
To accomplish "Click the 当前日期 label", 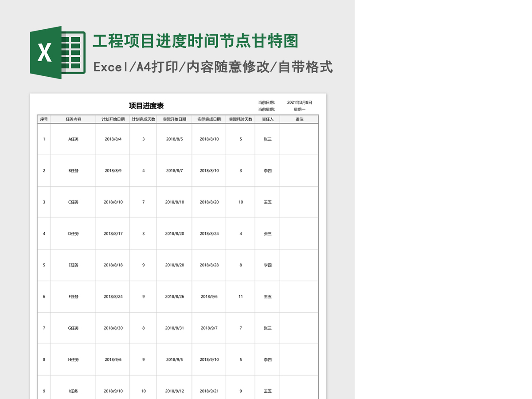I will click(266, 102).
